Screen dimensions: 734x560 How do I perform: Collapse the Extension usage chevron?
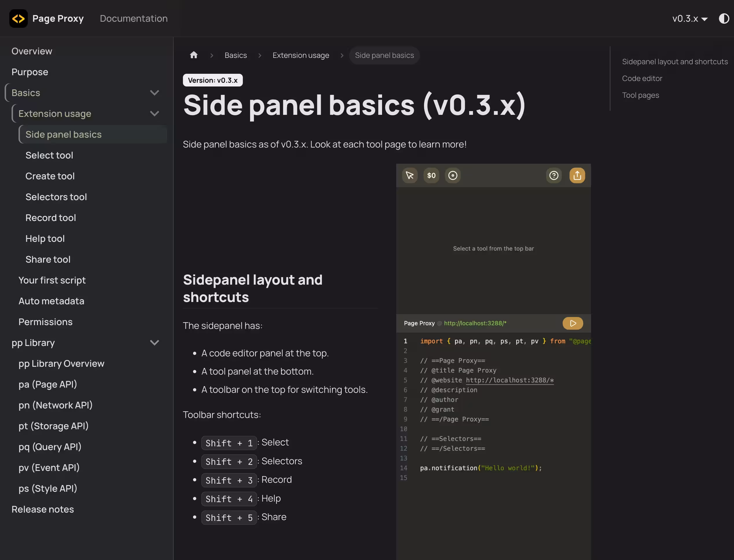[154, 114]
